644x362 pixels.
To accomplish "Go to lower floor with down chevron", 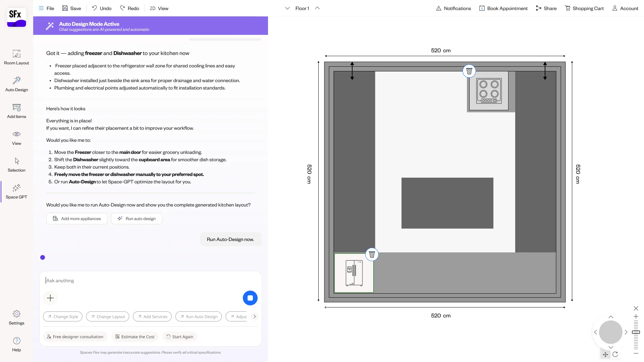I will [x=287, y=8].
